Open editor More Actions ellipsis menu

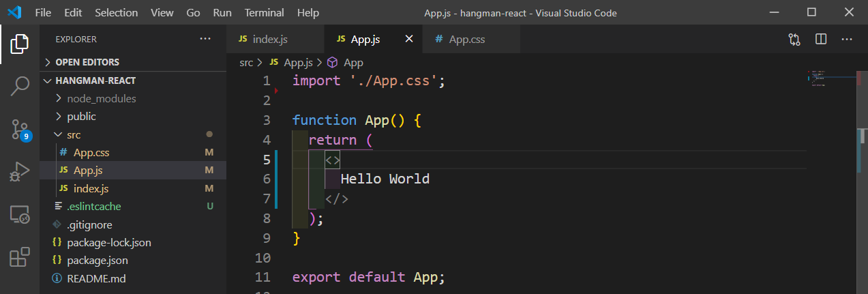[847, 39]
